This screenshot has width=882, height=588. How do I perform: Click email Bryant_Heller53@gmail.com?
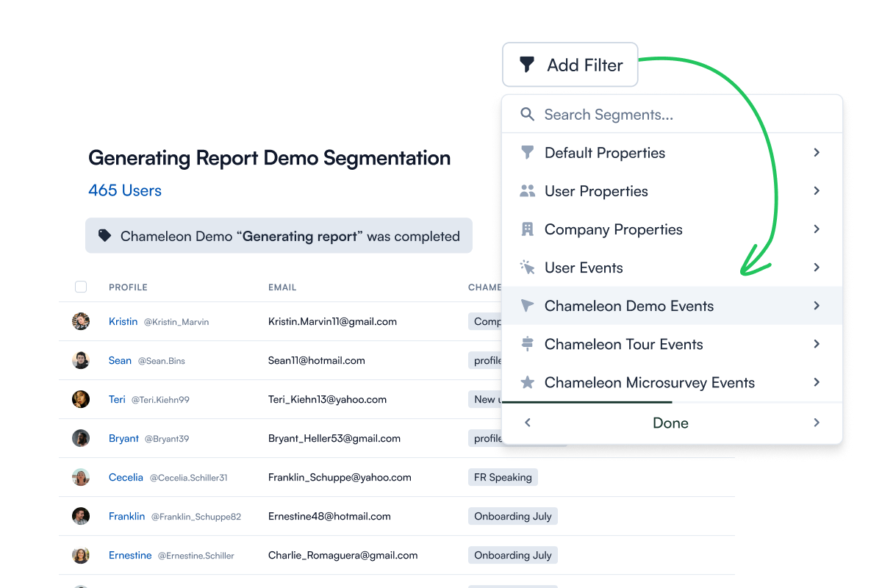[334, 438]
